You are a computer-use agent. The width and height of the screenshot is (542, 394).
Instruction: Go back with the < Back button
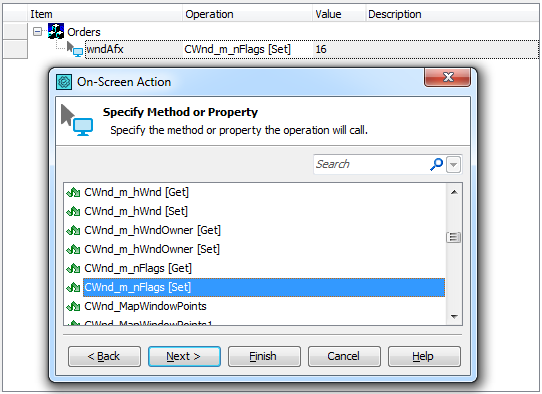(104, 356)
